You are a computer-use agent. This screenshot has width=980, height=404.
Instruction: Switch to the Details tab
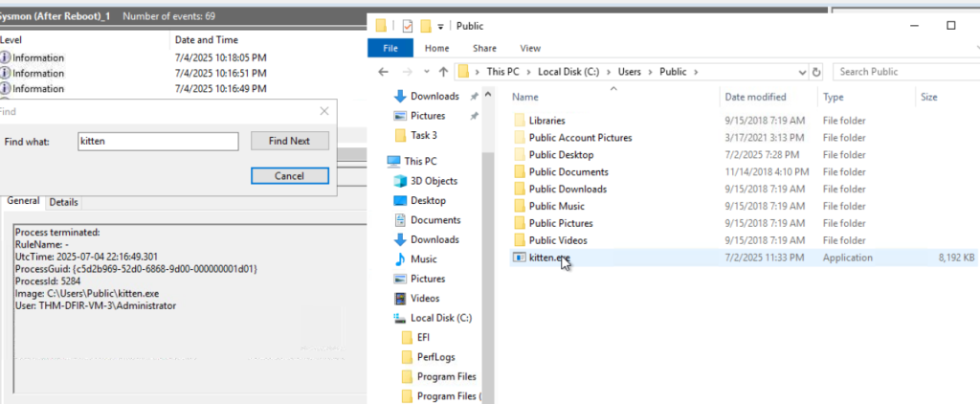[x=64, y=202]
